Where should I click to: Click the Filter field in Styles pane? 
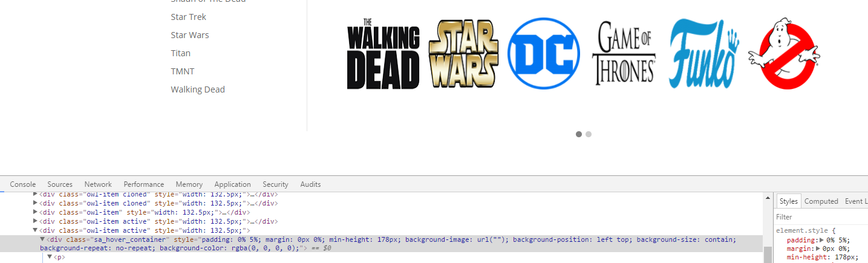click(820, 216)
